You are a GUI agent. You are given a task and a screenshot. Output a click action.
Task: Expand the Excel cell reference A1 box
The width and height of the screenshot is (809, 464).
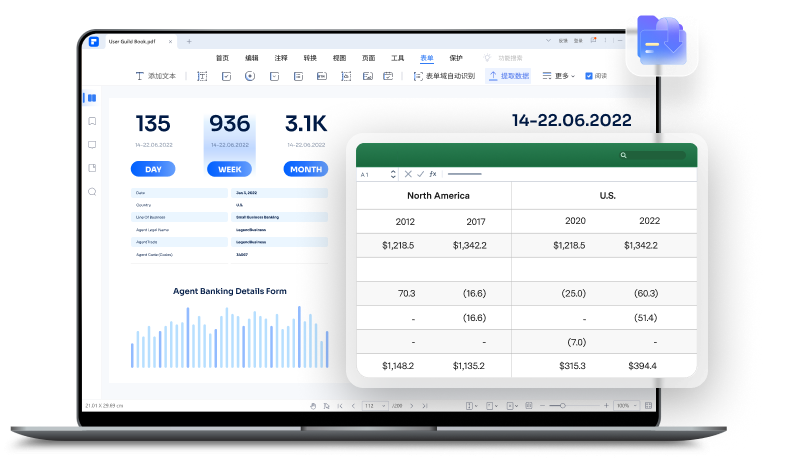point(373,174)
